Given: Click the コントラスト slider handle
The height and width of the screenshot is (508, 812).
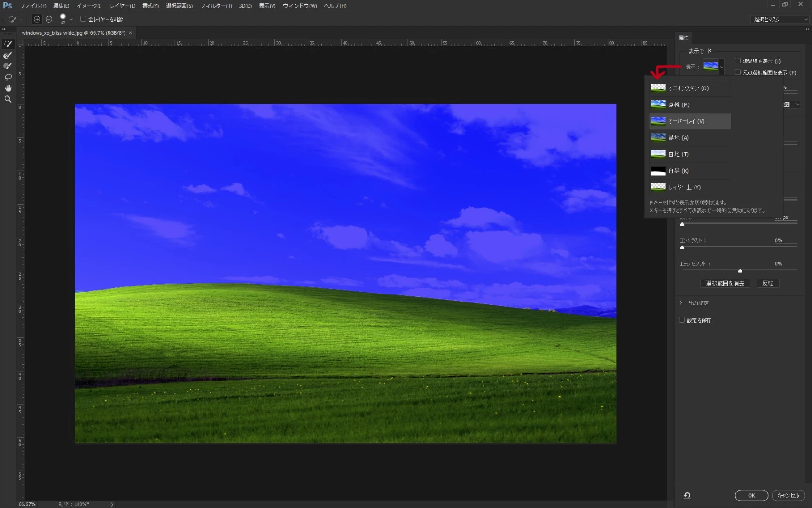Looking at the screenshot, I should coord(682,247).
